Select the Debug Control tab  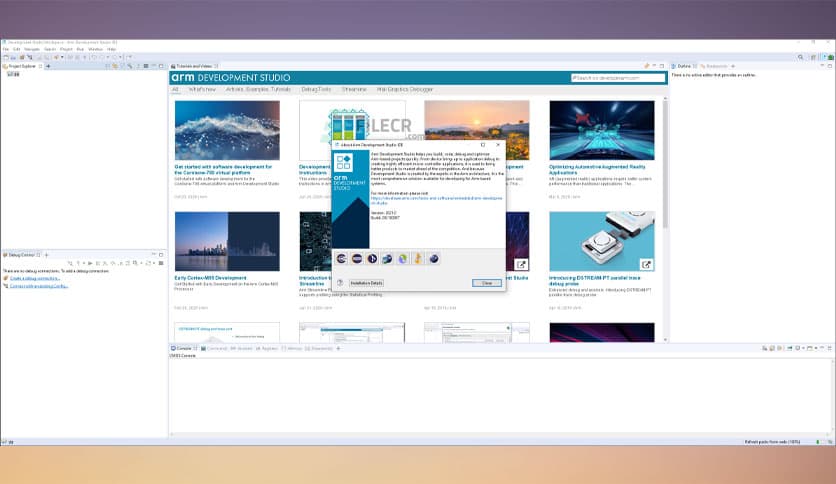coord(21,255)
